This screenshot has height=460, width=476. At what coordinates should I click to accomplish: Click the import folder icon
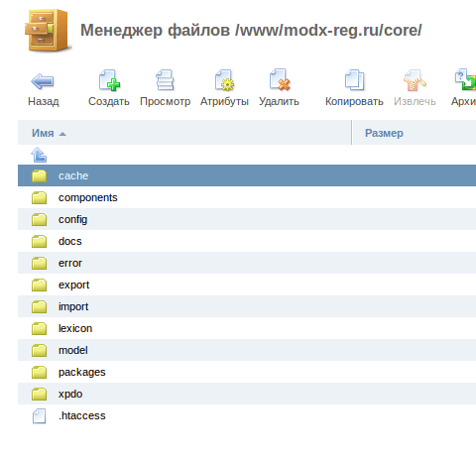click(39, 306)
